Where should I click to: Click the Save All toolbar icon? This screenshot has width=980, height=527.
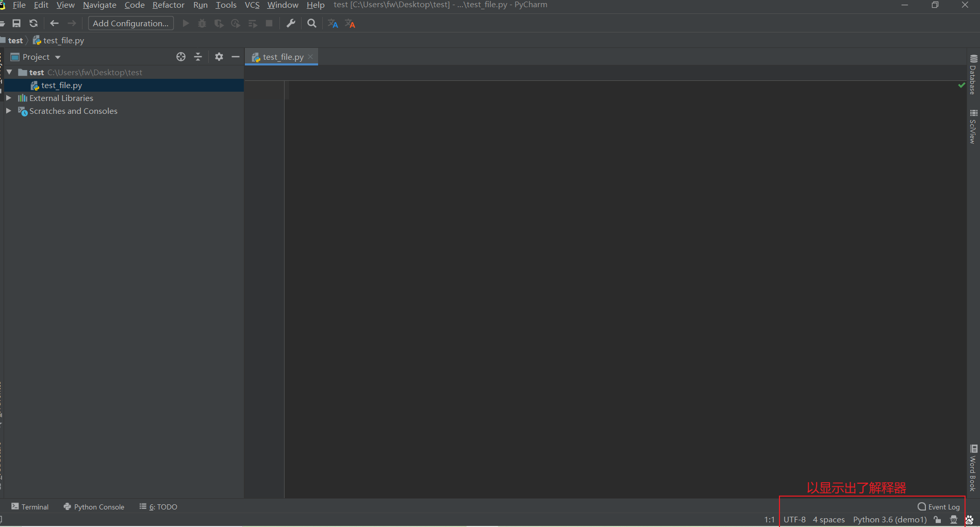(16, 24)
